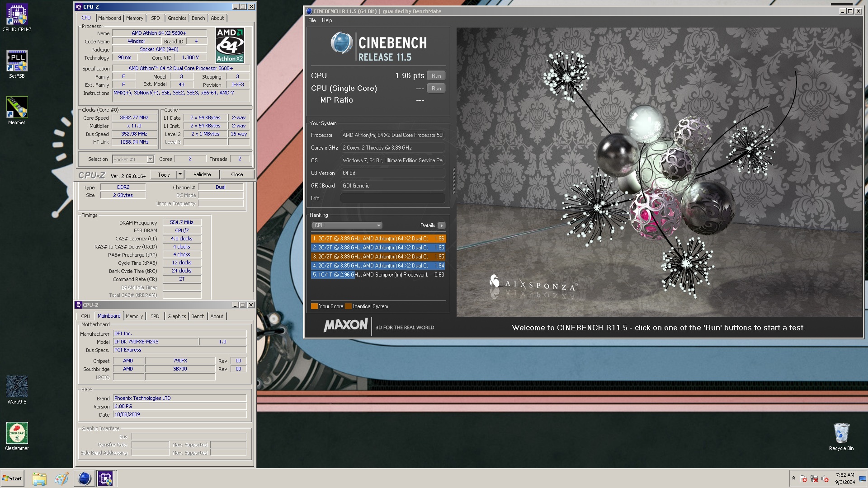Image resolution: width=868 pixels, height=488 pixels.
Task: Click the AMD Athlon X2 logo in CPU-Z
Action: [230, 45]
